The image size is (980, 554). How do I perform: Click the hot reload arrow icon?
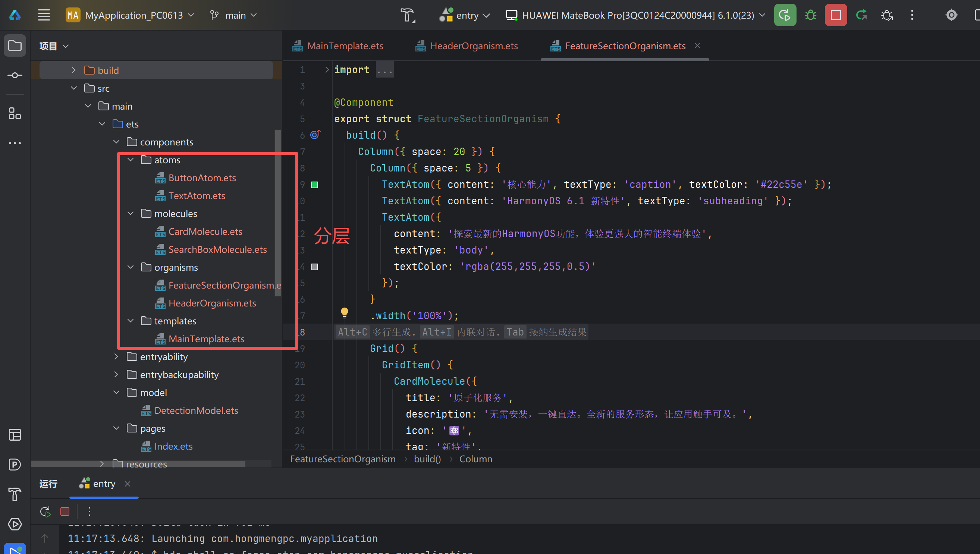tap(861, 15)
